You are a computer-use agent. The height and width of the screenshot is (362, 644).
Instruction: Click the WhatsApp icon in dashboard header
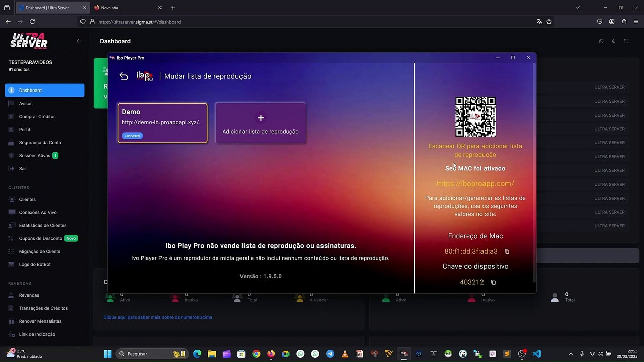point(601,41)
